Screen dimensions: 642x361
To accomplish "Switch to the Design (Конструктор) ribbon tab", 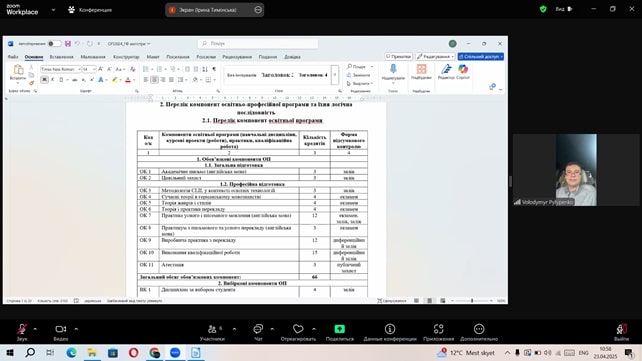I will tap(126, 57).
